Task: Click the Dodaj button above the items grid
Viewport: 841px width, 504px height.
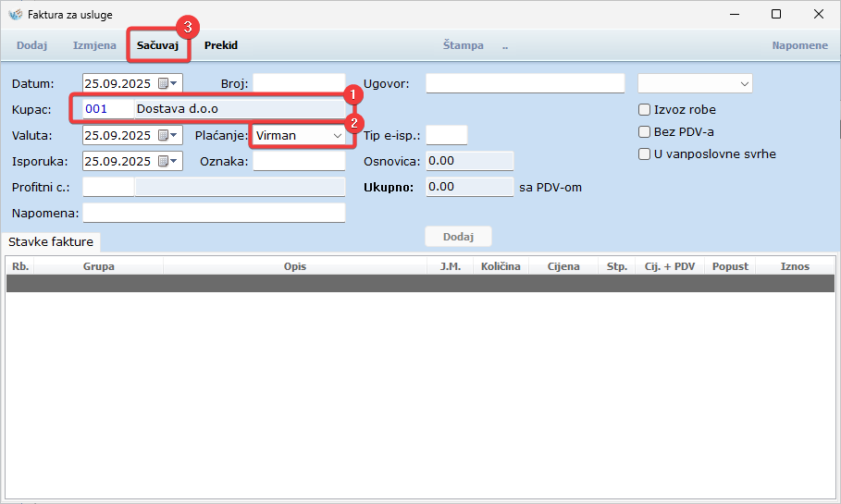Action: [458, 237]
